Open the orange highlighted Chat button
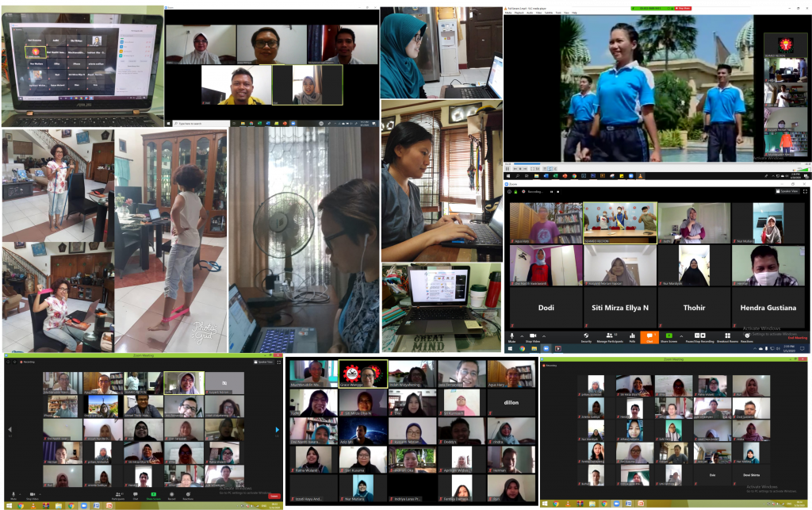This screenshot has height=510, width=812. [x=649, y=337]
